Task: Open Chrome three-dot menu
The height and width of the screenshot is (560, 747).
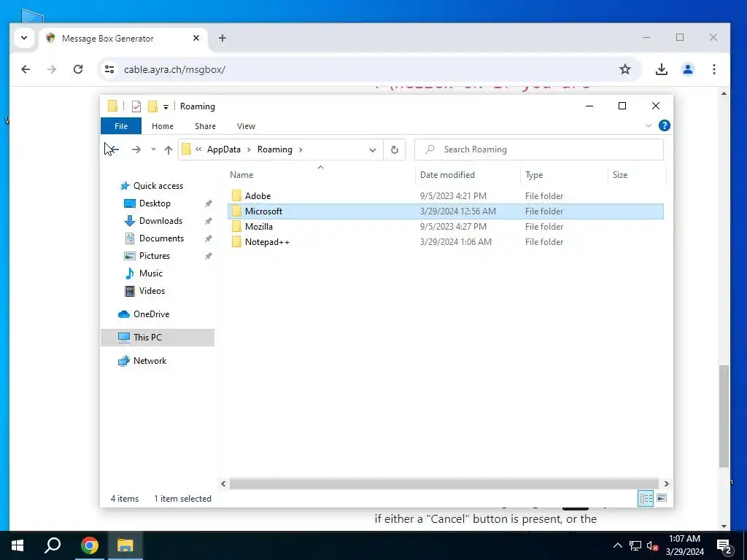Action: 713,69
